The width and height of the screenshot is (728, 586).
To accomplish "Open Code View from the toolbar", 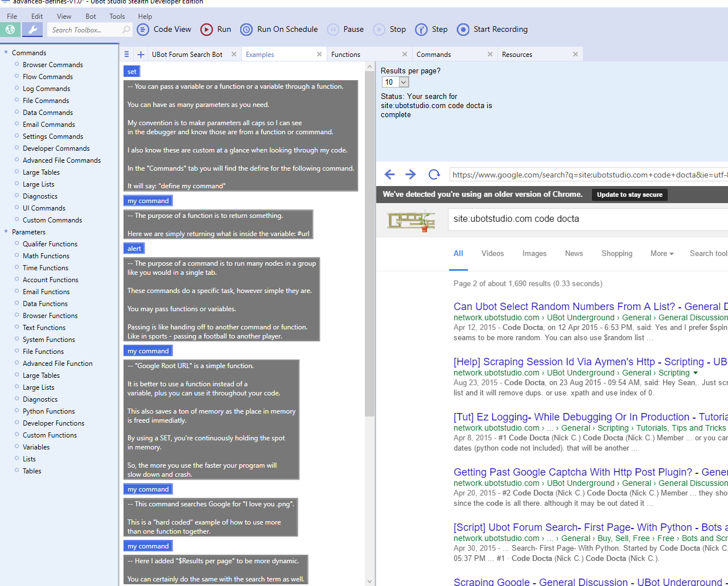I will pos(164,30).
